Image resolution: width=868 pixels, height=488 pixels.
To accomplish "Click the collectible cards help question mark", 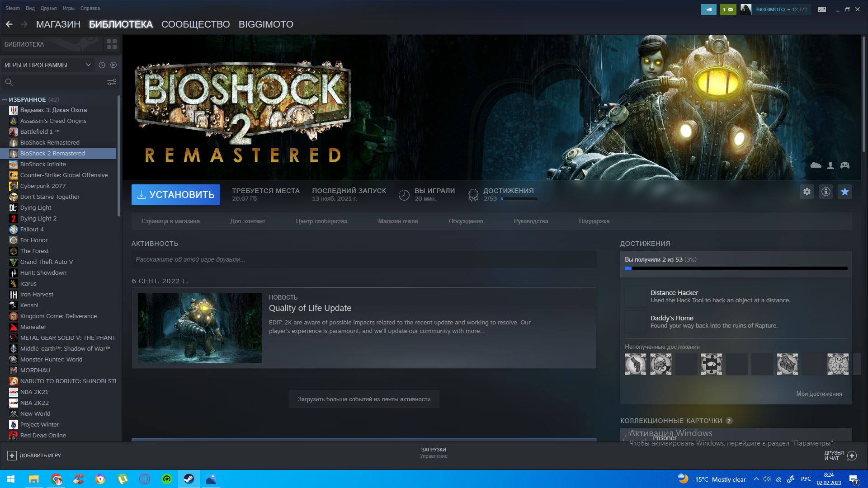I will (729, 421).
